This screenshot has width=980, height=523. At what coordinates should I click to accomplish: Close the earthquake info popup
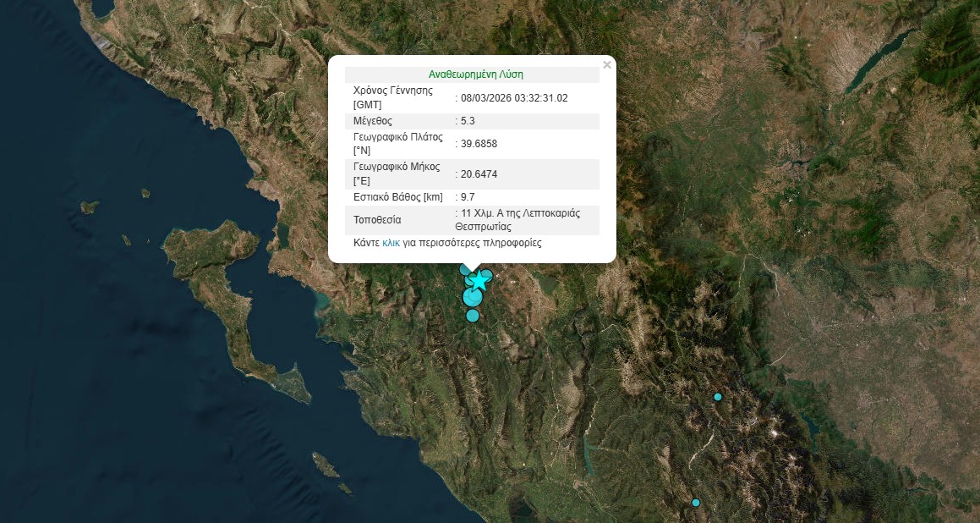[x=606, y=65]
